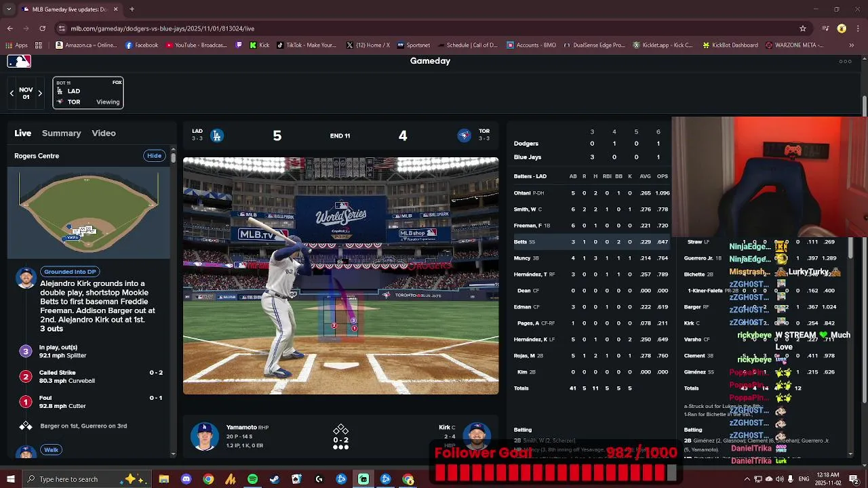Open the Apps bookmark shortcut

17,45
